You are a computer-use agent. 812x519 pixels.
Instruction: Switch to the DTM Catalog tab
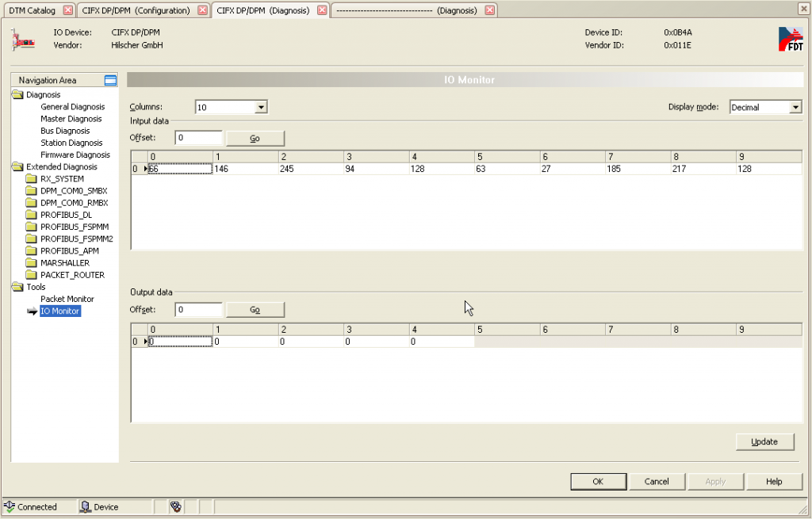click(x=32, y=10)
